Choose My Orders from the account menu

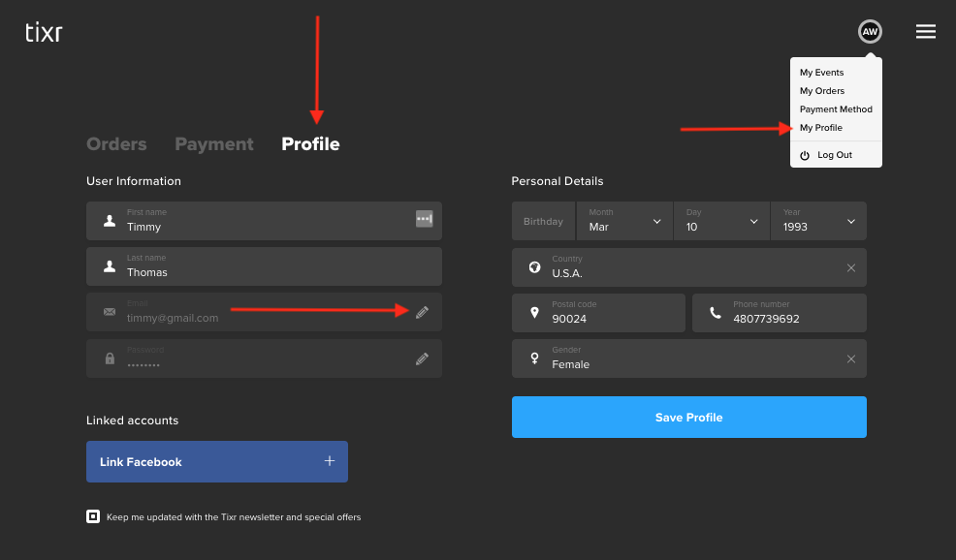click(822, 91)
